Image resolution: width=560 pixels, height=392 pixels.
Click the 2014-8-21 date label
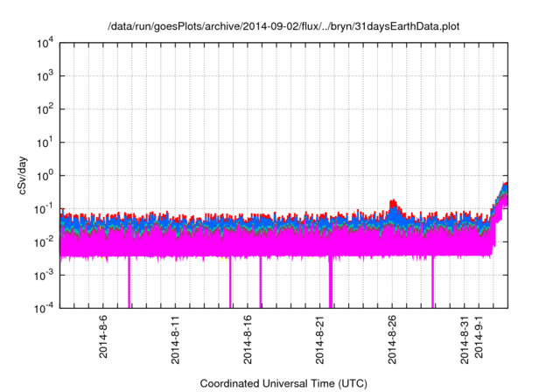pos(319,339)
